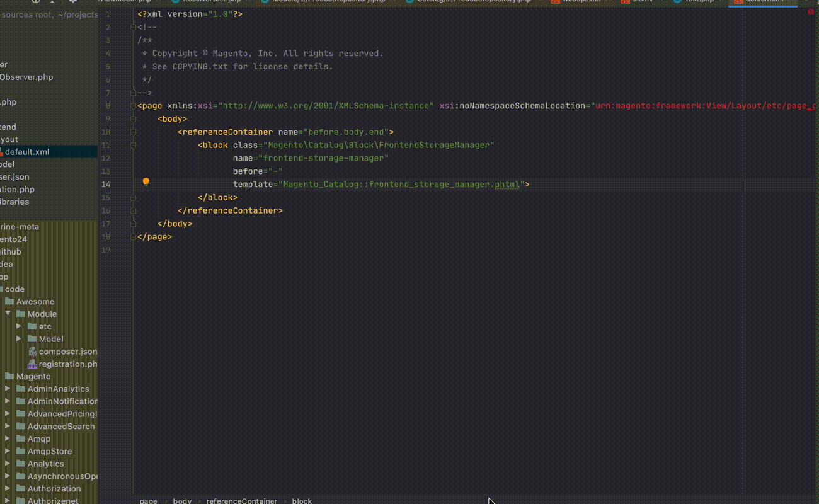The image size is (819, 504).
Task: Expand the AdvancedSearch module arrow
Action: [x=8, y=427]
